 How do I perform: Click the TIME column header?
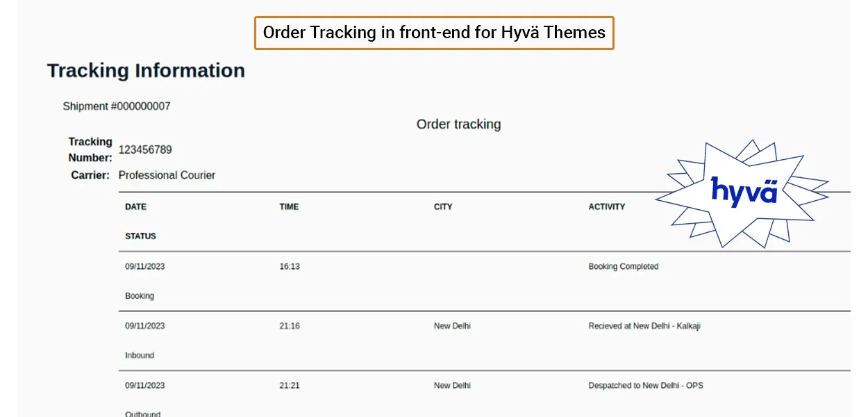pyautogui.click(x=289, y=206)
